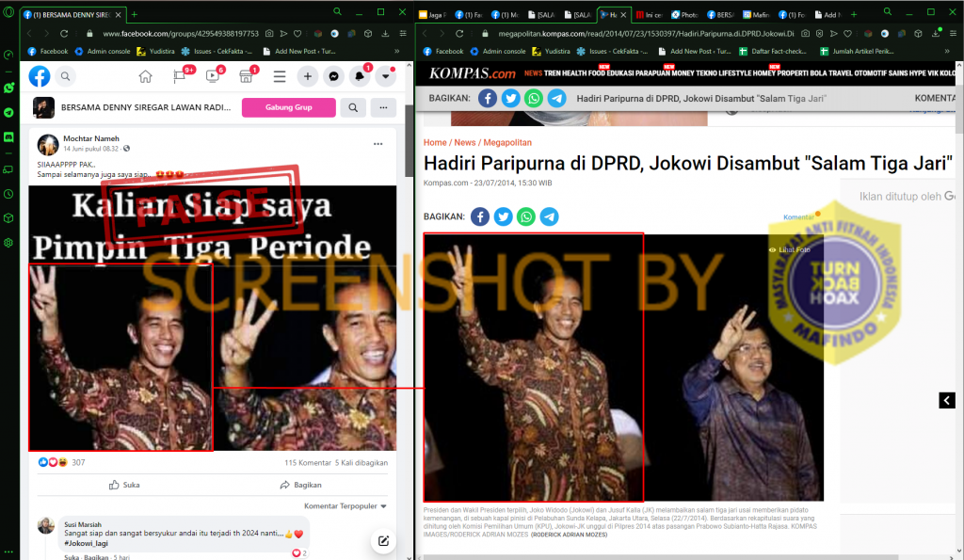964x560 pixels.
Task: Open Mochtar Nameh profile link
Action: pyautogui.click(x=91, y=139)
